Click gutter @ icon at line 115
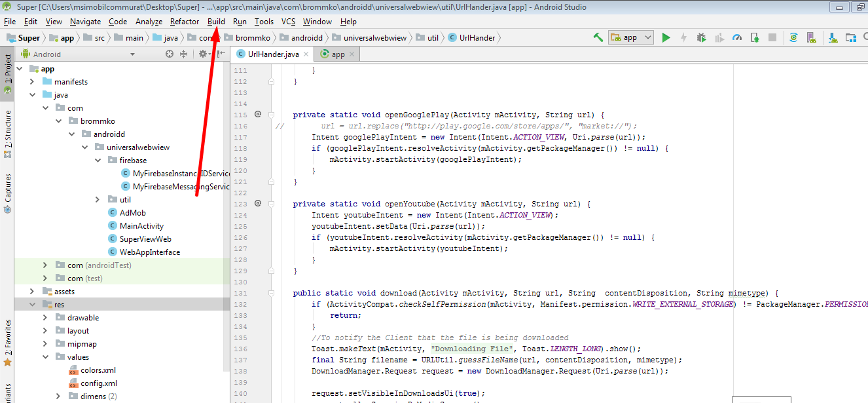868x403 pixels. point(258,114)
